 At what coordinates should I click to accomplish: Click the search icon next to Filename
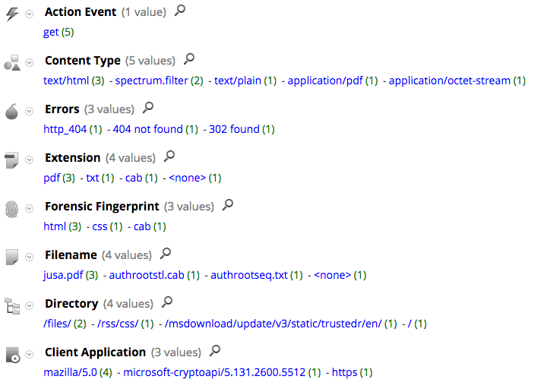(x=166, y=254)
